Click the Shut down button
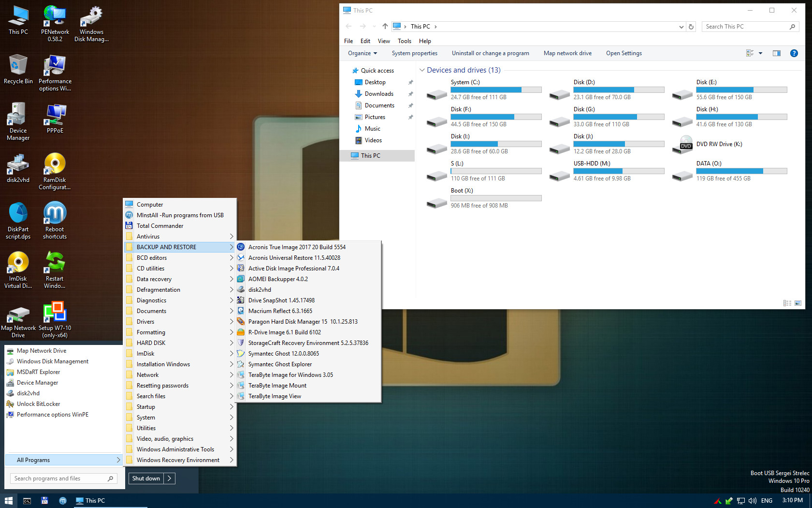 coord(146,478)
